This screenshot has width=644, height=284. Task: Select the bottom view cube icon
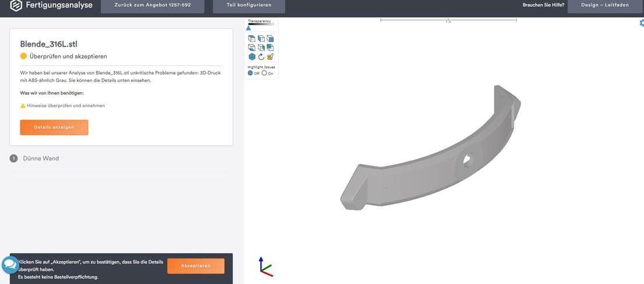click(252, 47)
